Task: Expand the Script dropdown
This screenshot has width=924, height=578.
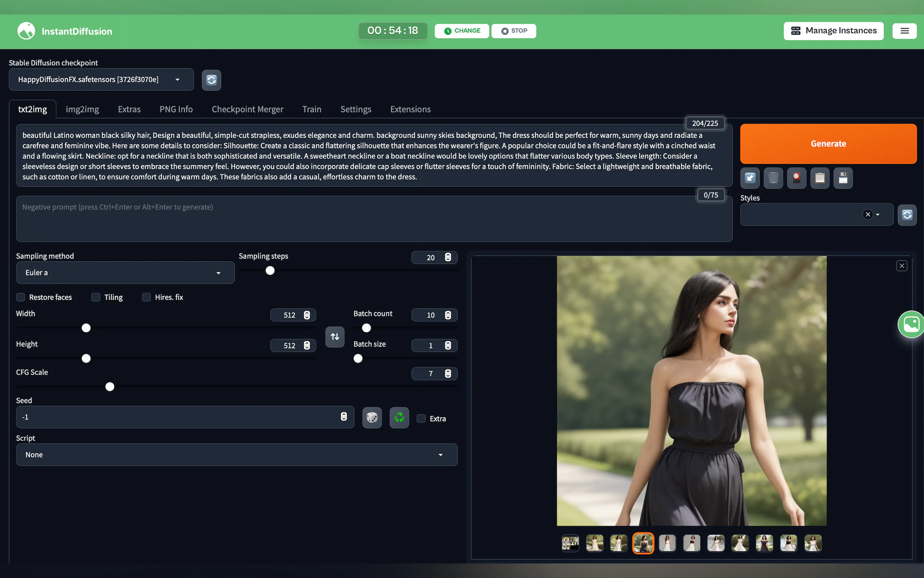Action: coord(236,455)
